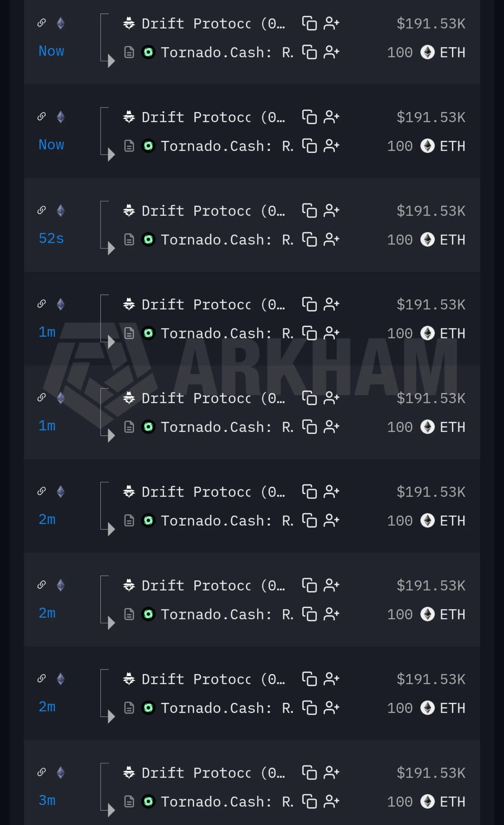Click ETH token label in 3m row
Viewport: 504px width, 825px height.
click(453, 801)
